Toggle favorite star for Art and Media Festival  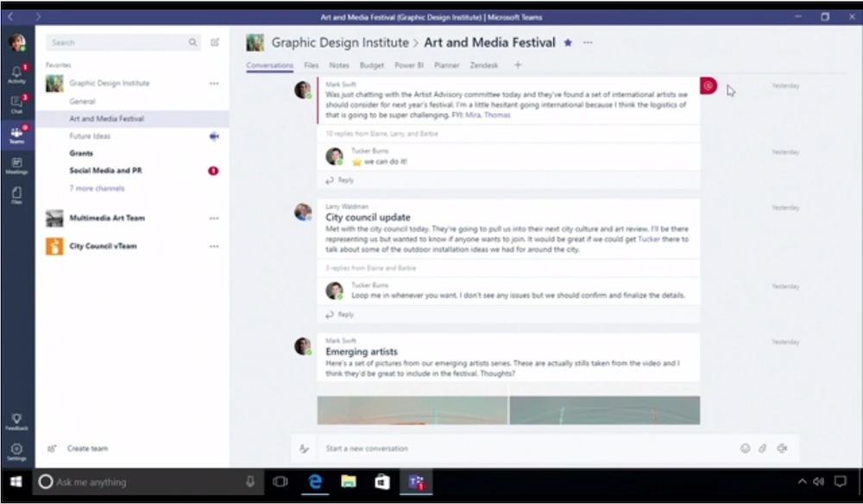click(568, 42)
